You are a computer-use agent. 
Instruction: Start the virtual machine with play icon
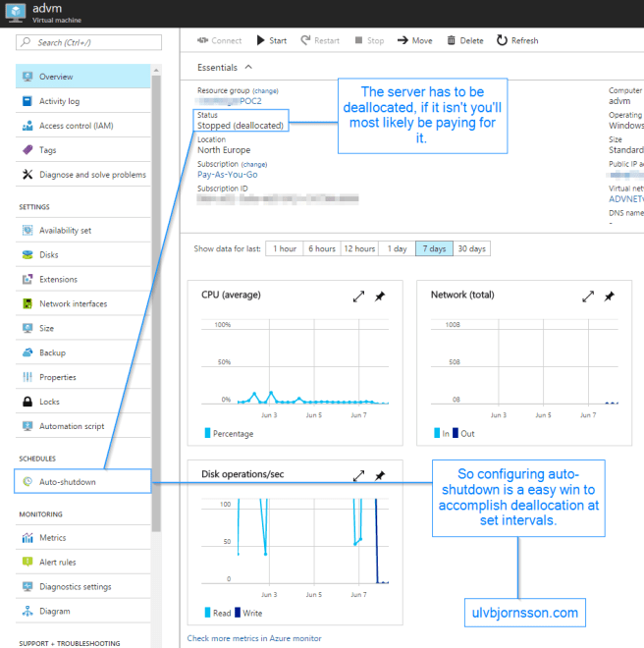click(260, 40)
